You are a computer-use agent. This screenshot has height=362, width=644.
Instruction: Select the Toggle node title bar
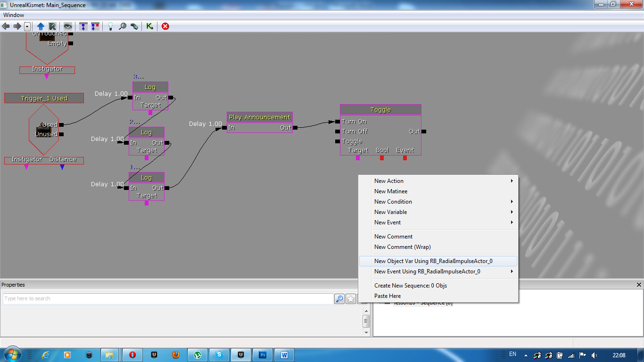(380, 109)
